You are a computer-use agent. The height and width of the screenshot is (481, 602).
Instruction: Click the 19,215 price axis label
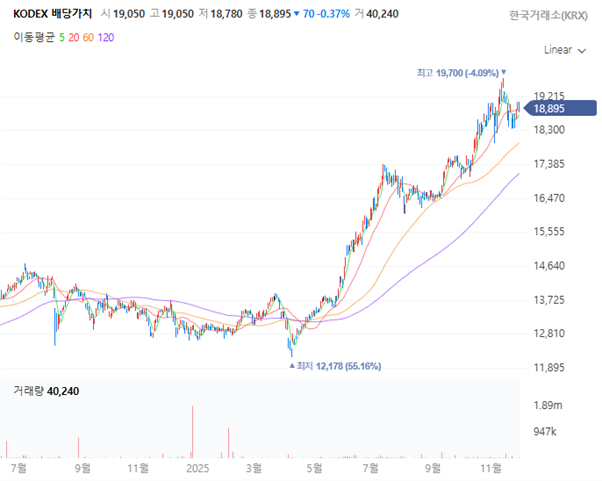tap(549, 96)
